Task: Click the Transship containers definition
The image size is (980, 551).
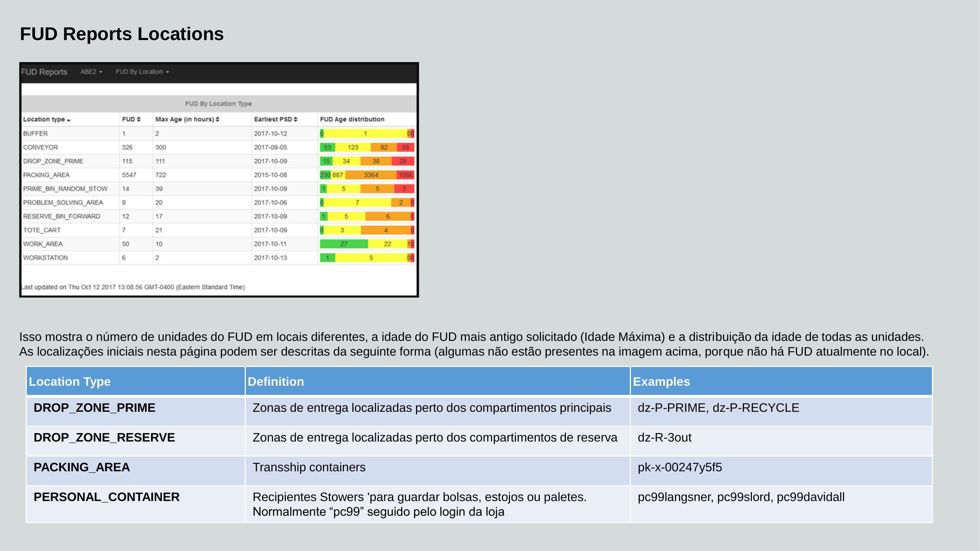Action: [309, 467]
